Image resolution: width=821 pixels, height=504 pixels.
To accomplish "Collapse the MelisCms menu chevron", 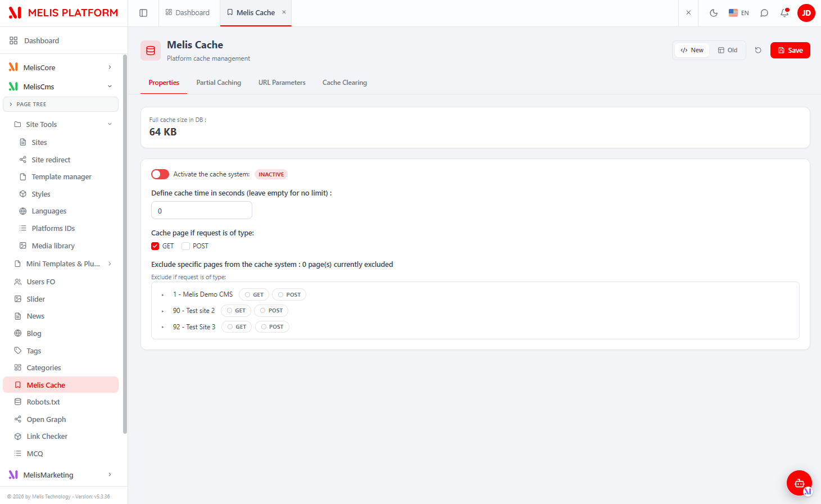I will pos(110,87).
